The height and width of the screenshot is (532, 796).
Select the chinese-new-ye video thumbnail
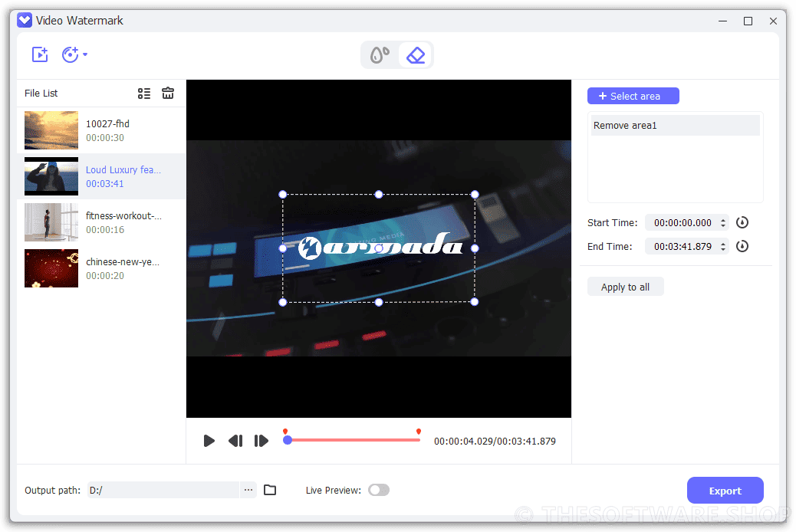pos(51,268)
